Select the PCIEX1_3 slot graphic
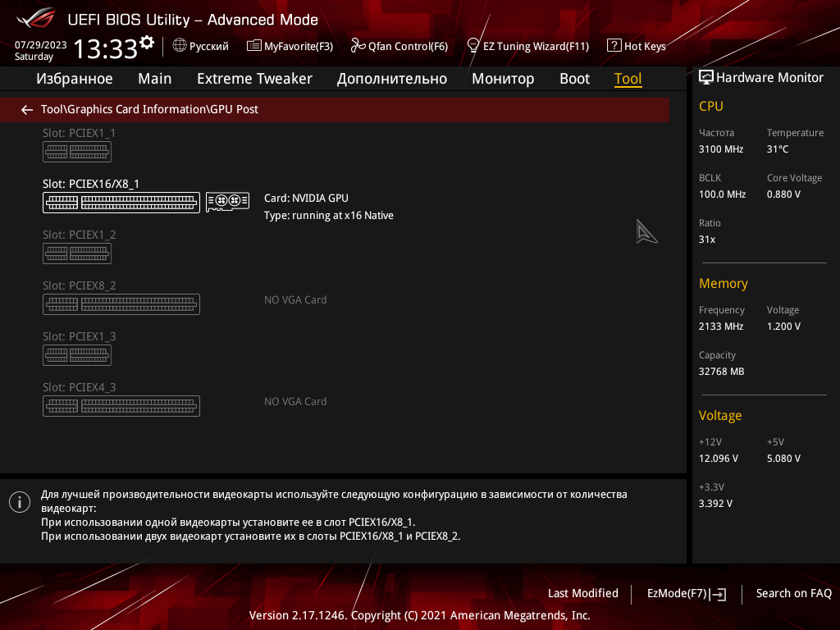The image size is (840, 630). (77, 355)
